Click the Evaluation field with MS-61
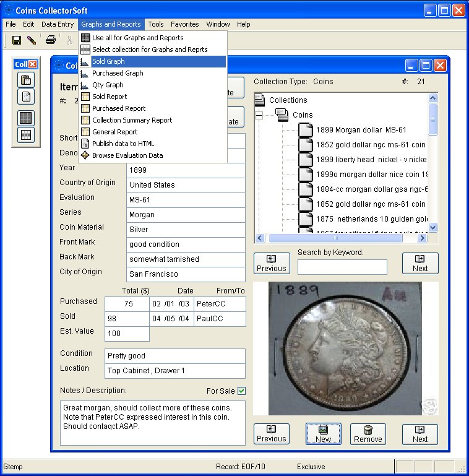This screenshot has height=476, width=469. [x=186, y=200]
